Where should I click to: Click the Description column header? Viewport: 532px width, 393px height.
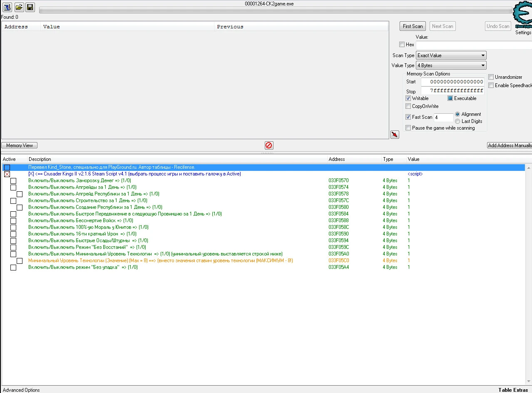(x=40, y=159)
